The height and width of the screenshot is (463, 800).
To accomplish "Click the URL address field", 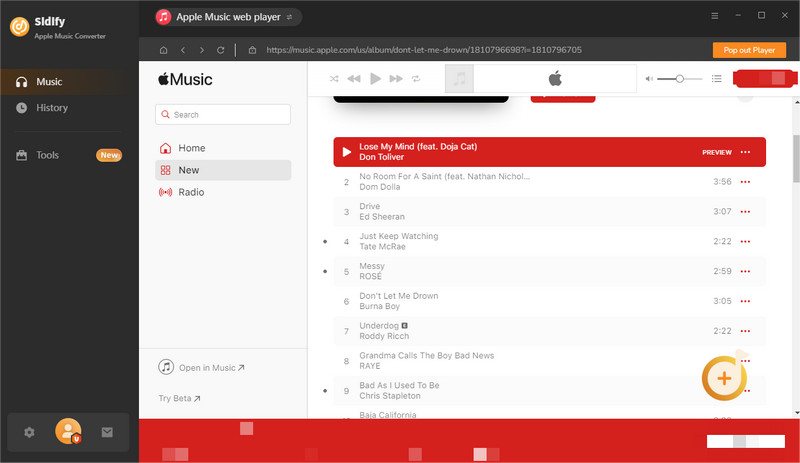I will pyautogui.click(x=424, y=50).
